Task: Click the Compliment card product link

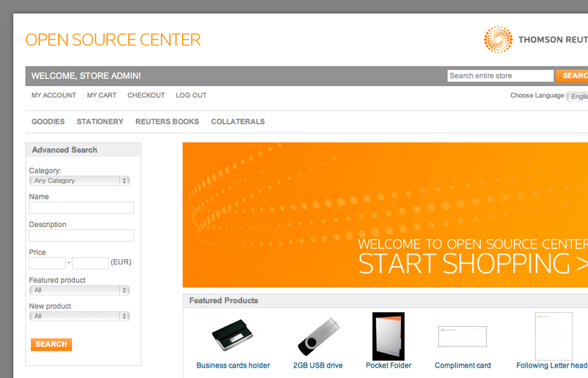Action: pos(463,365)
